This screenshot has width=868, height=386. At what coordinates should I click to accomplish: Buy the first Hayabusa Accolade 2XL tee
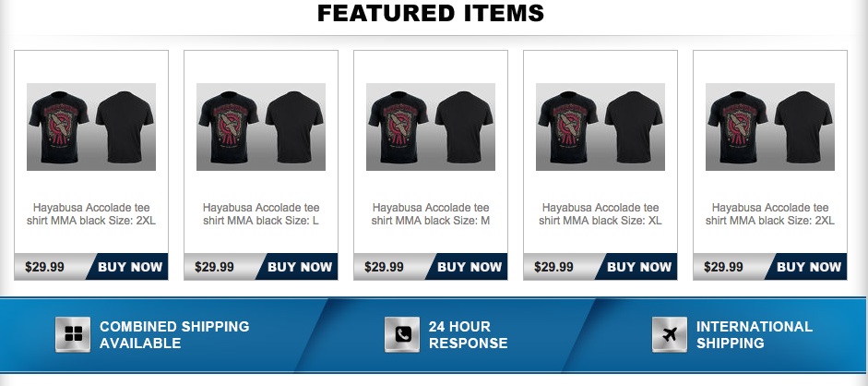click(129, 267)
